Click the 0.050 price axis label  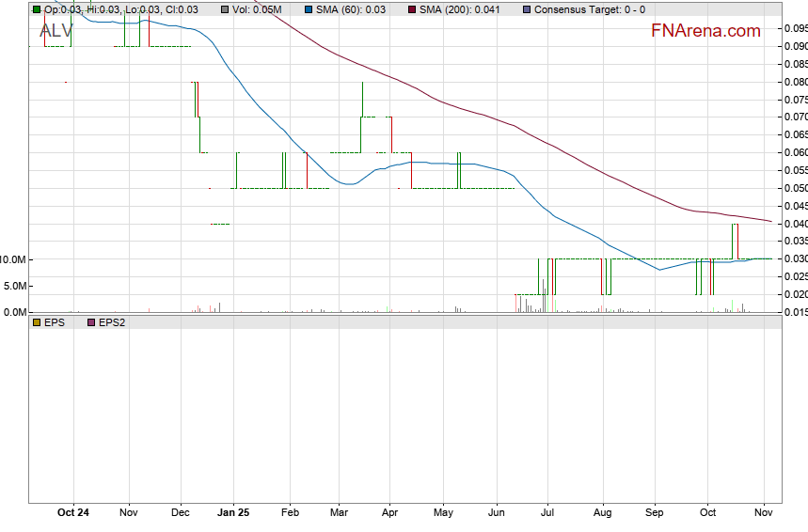point(795,188)
